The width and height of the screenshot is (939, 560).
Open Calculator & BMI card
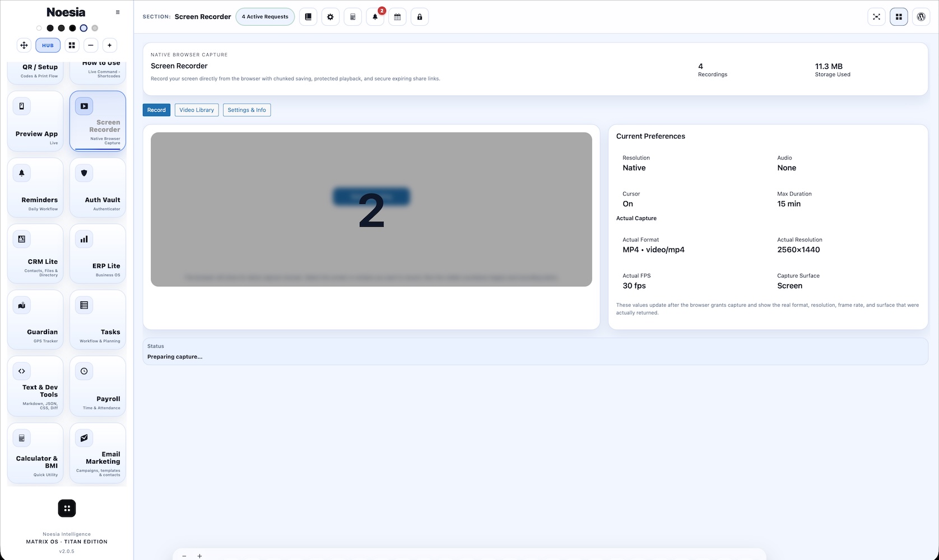click(x=35, y=453)
